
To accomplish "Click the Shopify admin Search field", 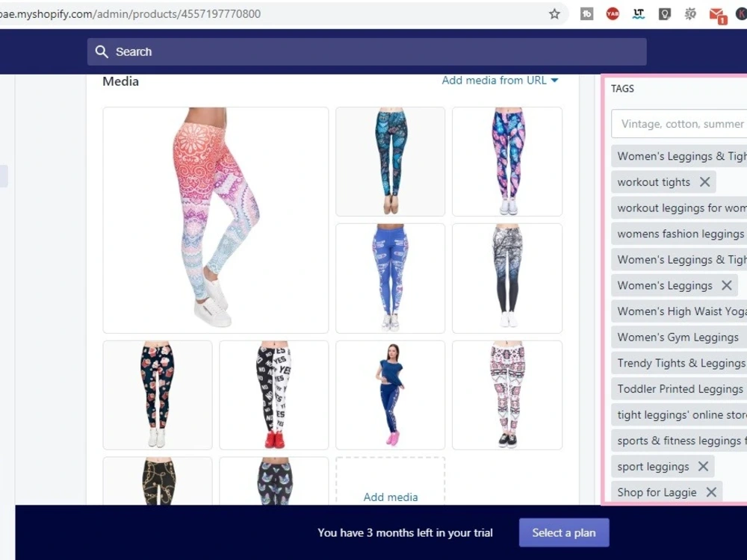I will [366, 52].
